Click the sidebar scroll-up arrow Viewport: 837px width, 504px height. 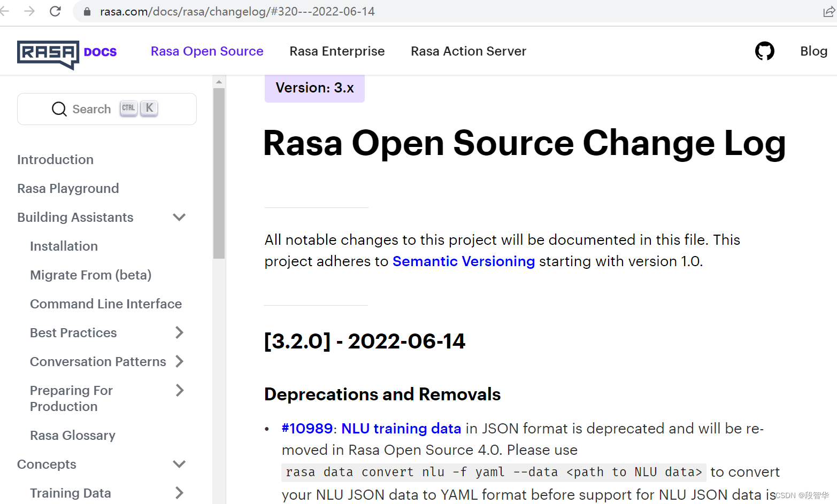pyautogui.click(x=219, y=82)
